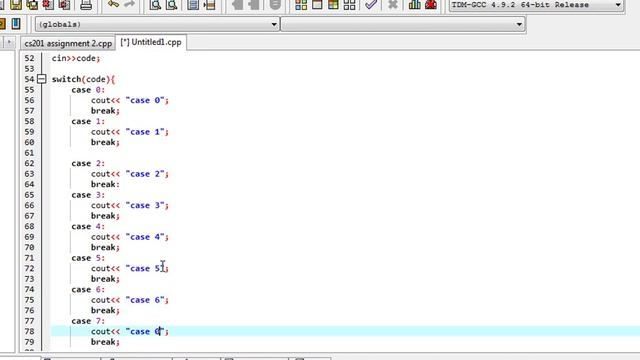640x360 pixels.
Task: Select the [*] Untitled1.cpp tab
Action: tap(151, 42)
